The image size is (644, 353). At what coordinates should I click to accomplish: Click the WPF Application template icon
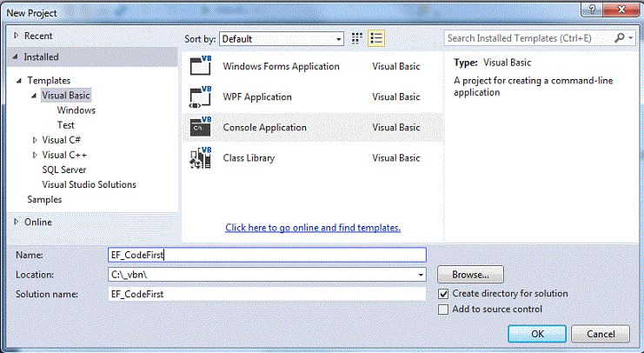(x=201, y=97)
